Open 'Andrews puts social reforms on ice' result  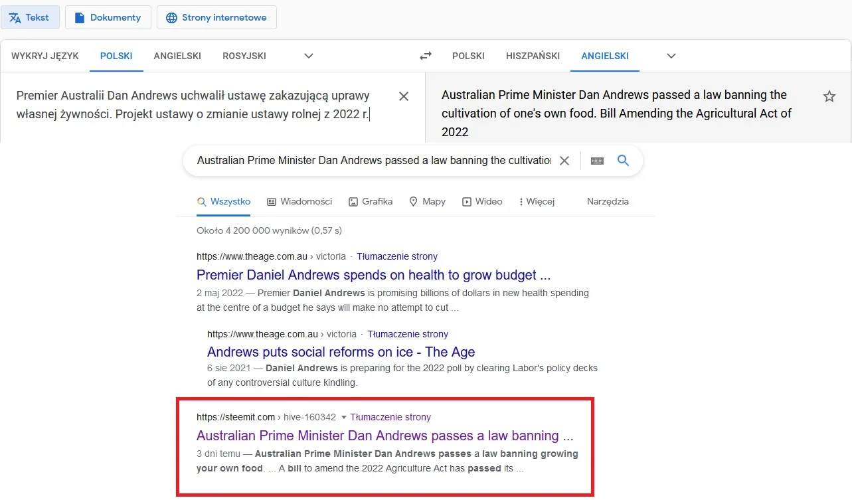[x=341, y=352]
